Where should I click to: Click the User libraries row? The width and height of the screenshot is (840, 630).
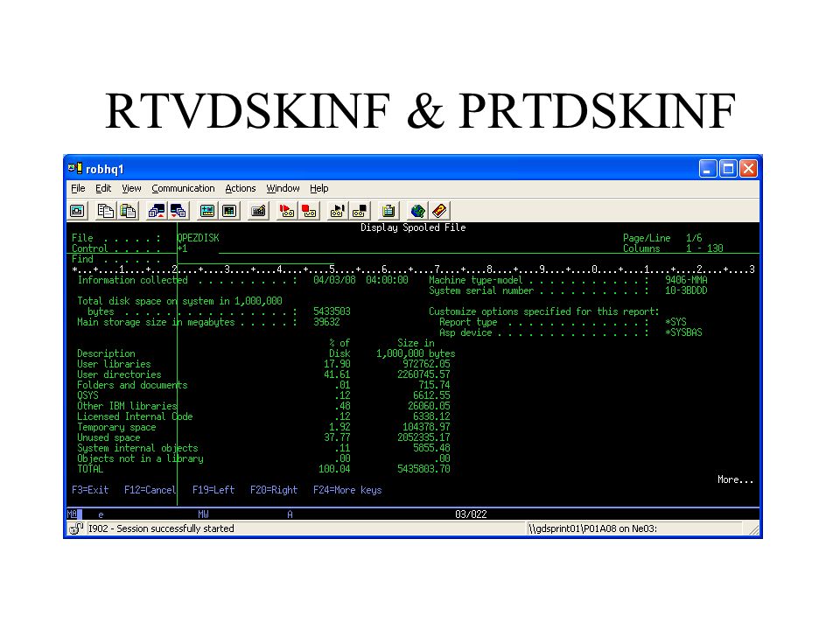point(263,364)
